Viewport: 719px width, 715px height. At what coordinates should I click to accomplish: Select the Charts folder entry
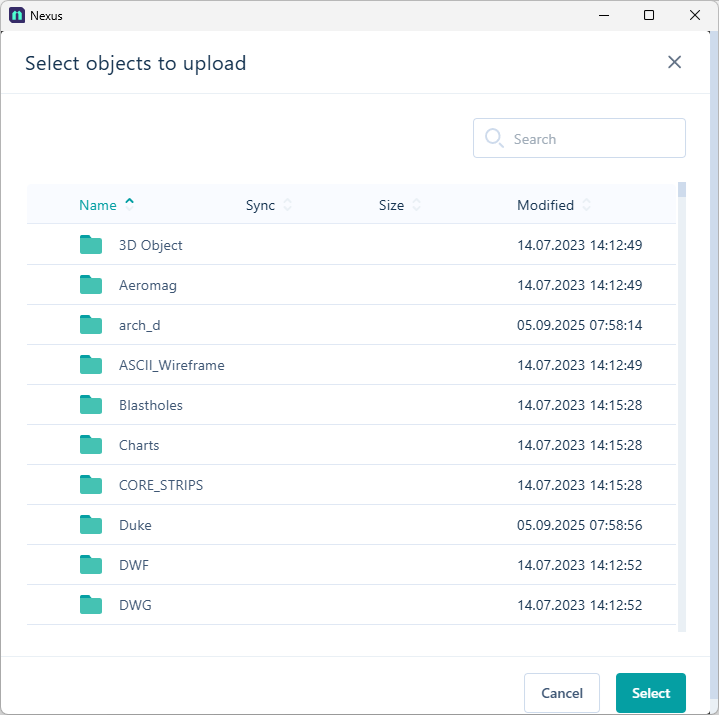[139, 445]
